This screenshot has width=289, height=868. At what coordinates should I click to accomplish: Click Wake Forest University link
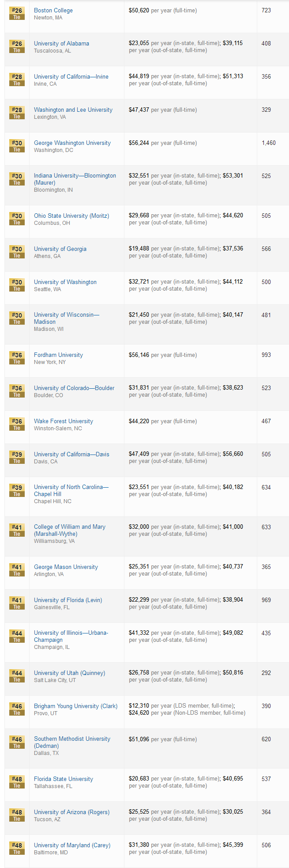tap(64, 421)
